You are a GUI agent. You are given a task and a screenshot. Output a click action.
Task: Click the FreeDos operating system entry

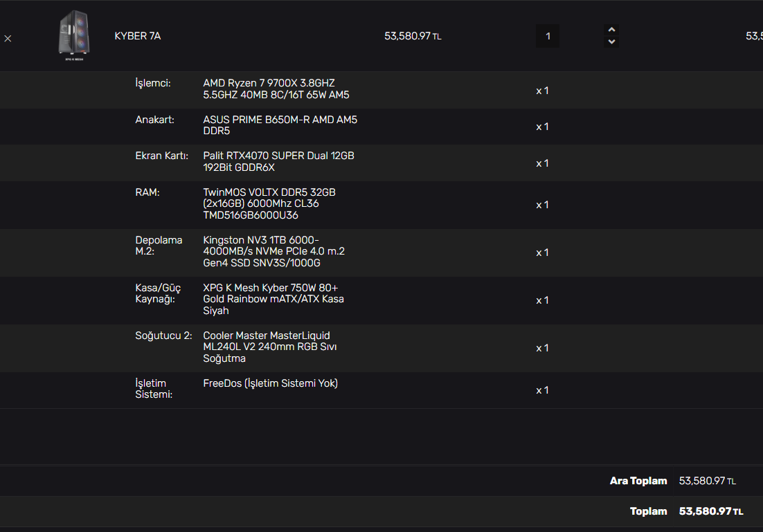pos(270,383)
